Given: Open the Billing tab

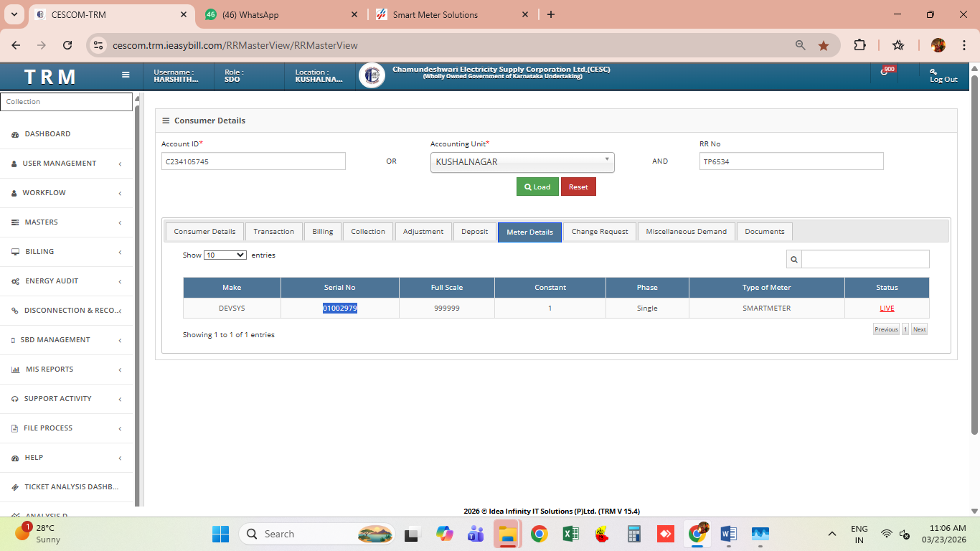Looking at the screenshot, I should 323,232.
